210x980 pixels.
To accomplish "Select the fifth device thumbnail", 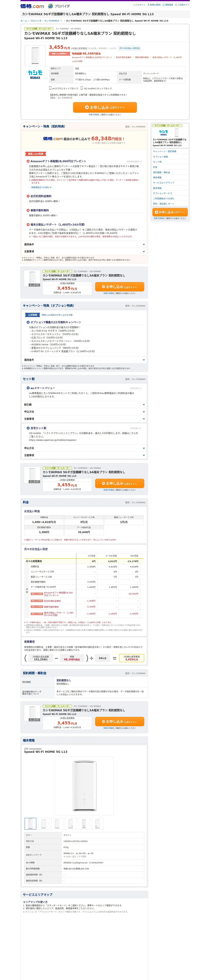I will point(84,824).
